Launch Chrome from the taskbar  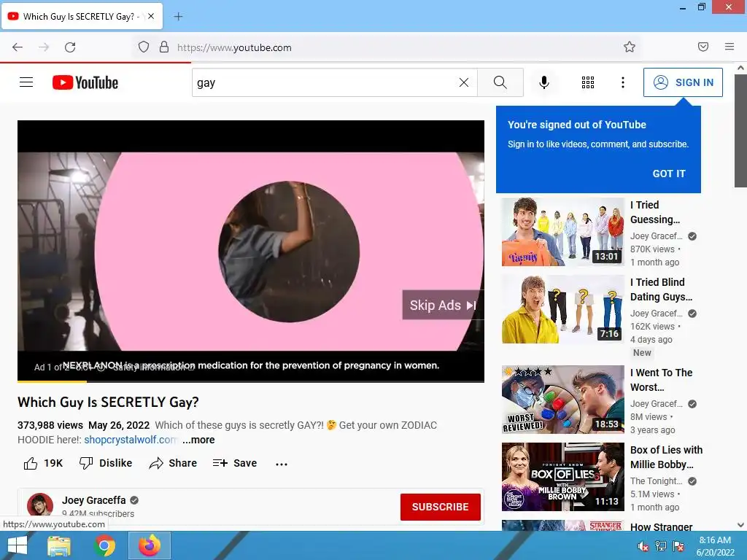click(104, 545)
